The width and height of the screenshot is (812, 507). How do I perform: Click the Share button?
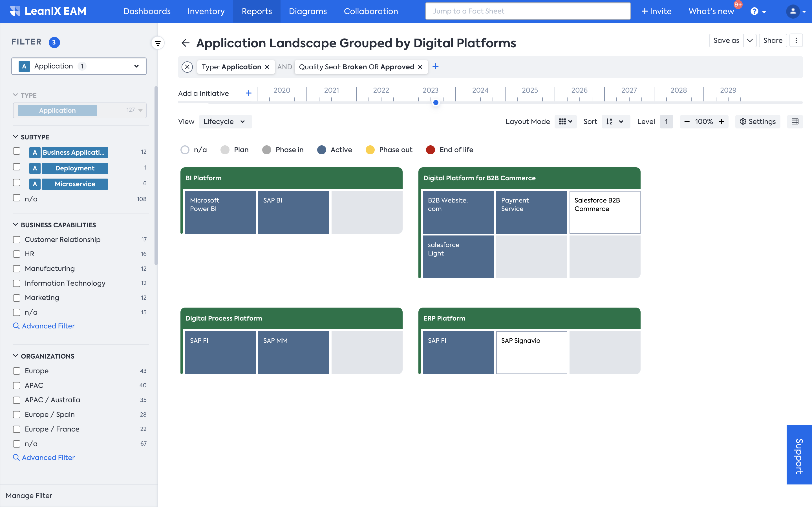click(773, 41)
